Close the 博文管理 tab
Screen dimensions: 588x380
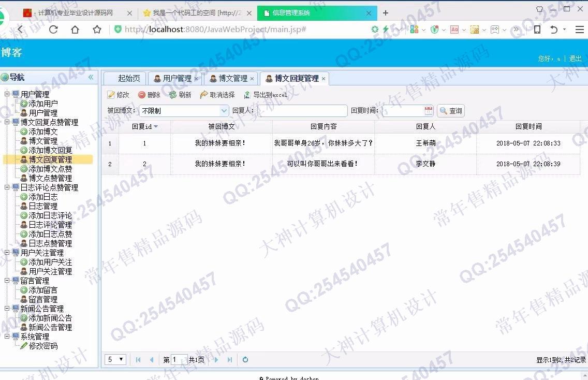[x=252, y=79]
